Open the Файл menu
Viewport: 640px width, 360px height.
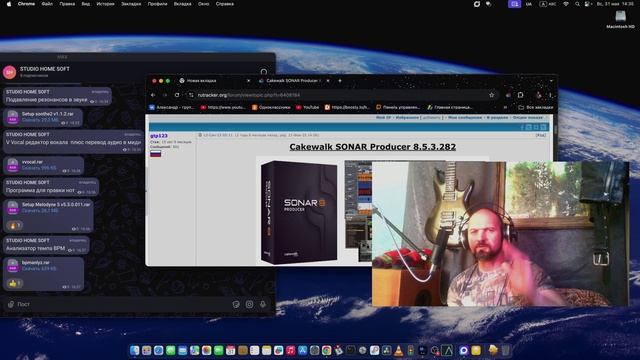(x=47, y=4)
